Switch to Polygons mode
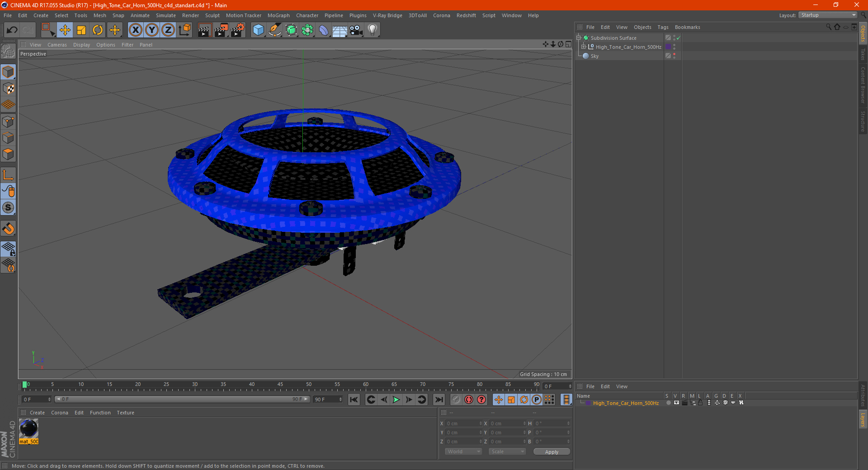This screenshot has height=470, width=868. click(8, 154)
